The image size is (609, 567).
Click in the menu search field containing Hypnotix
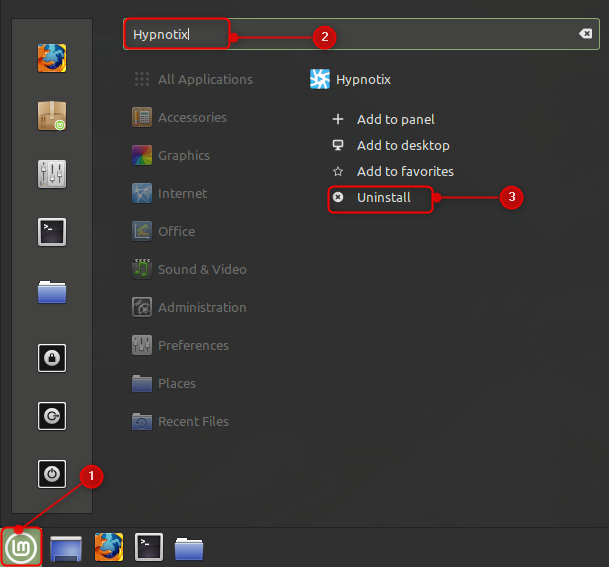click(x=361, y=34)
